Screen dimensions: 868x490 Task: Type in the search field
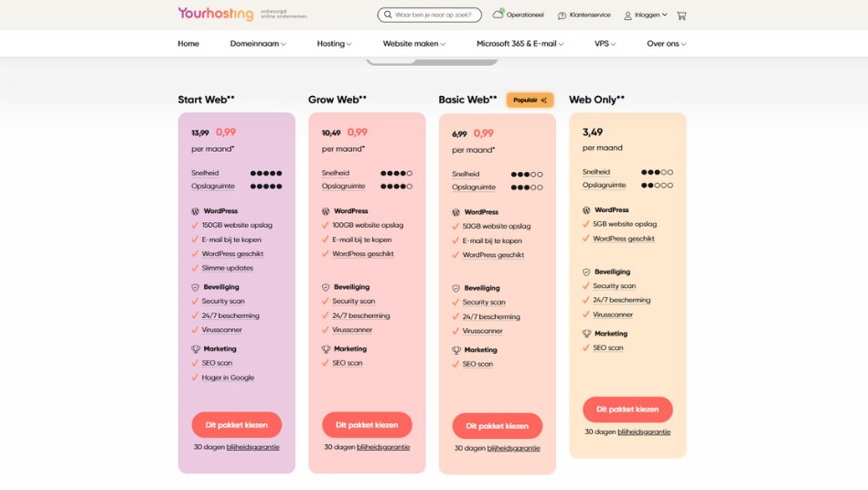tap(434, 15)
